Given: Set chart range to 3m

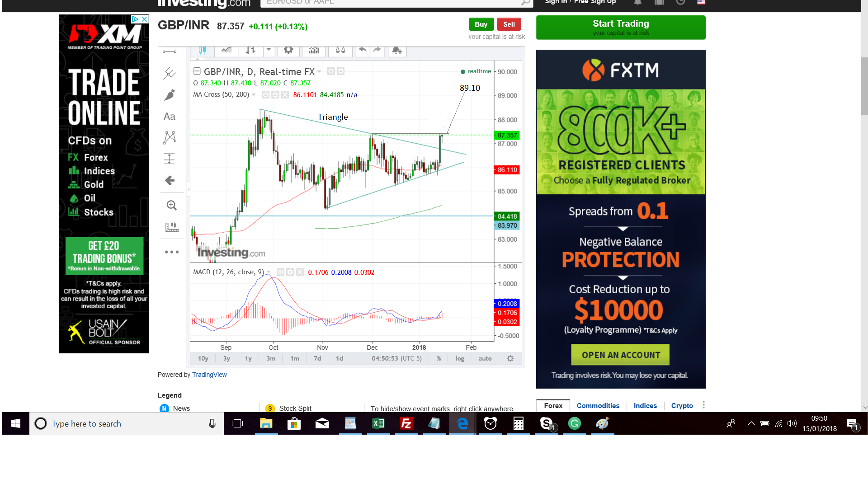Looking at the screenshot, I should [271, 358].
